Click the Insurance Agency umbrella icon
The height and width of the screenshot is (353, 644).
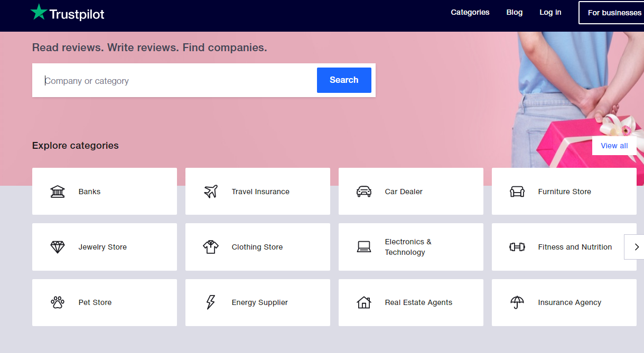pos(517,302)
